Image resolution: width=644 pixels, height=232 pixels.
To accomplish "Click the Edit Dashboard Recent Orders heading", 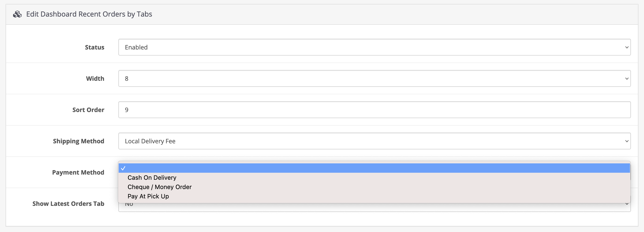I will [x=89, y=14].
